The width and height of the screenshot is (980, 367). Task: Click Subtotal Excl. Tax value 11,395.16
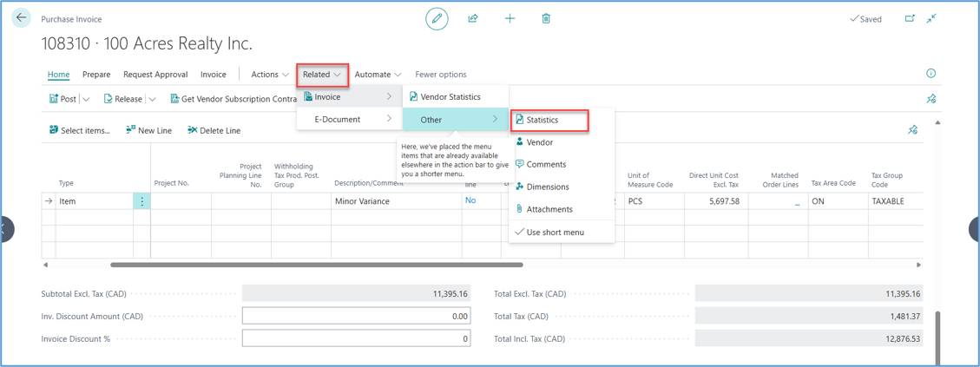tap(356, 294)
